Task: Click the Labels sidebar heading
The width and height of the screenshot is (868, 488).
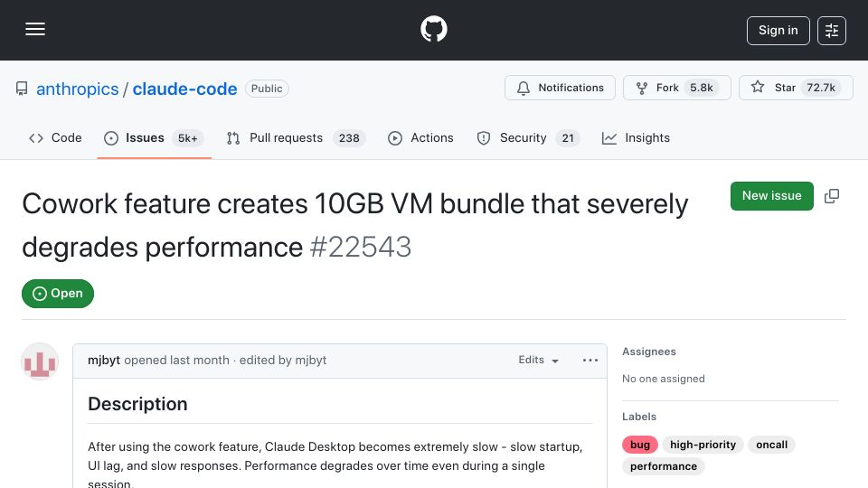Action: click(639, 417)
